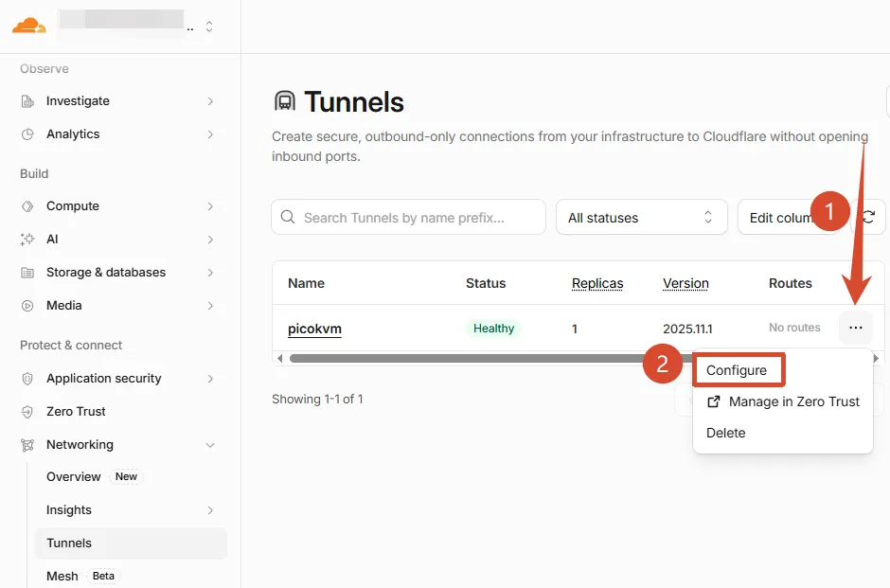The image size is (890, 588).
Task: Select Delete in the tunnel menu
Action: click(x=726, y=433)
